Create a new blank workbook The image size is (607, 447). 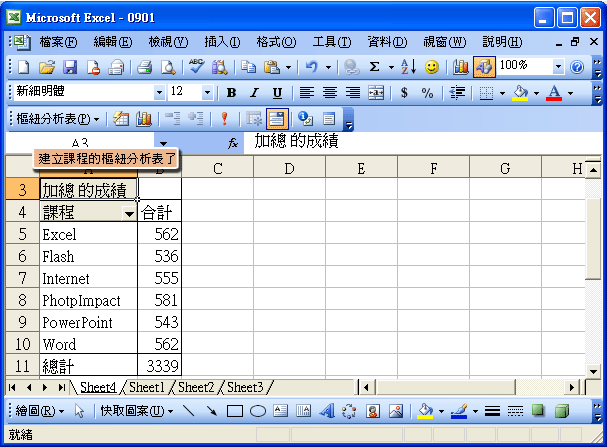pos(24,67)
